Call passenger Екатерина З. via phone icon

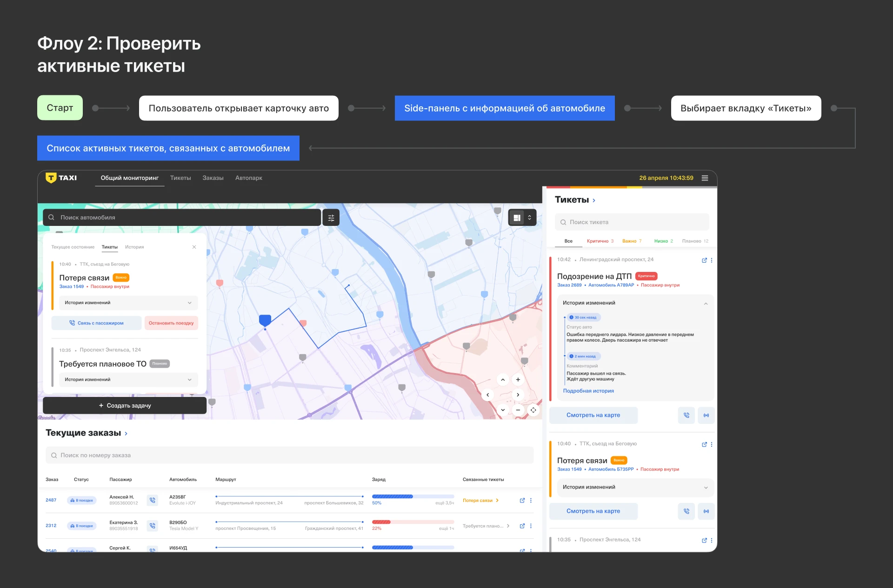click(152, 526)
